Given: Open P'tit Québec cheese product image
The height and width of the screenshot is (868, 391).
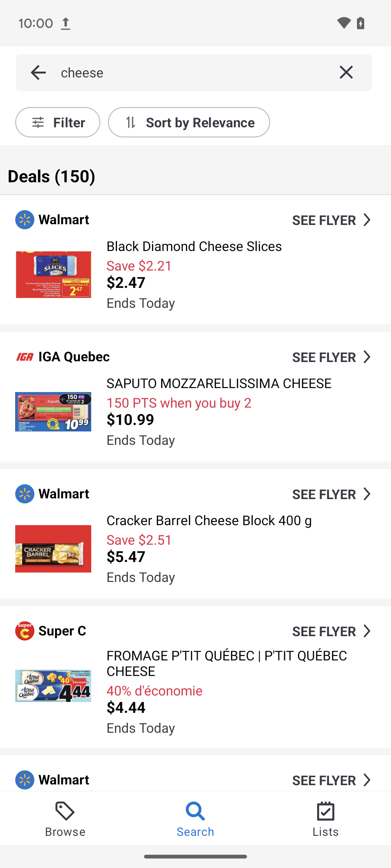Looking at the screenshot, I should tap(53, 686).
